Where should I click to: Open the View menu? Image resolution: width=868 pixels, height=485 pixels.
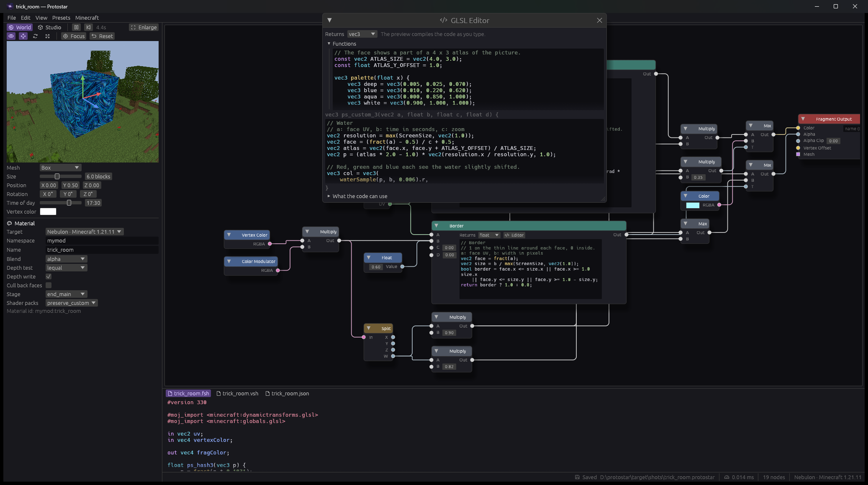tap(41, 18)
